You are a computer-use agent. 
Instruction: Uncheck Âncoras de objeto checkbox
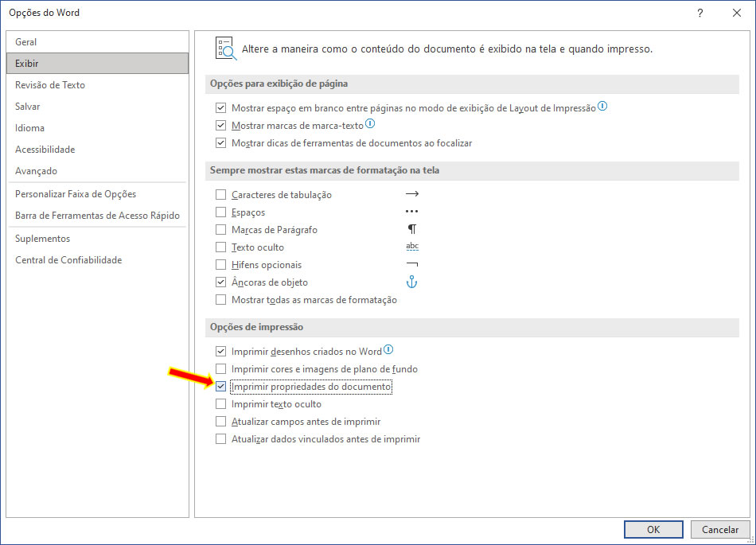pyautogui.click(x=220, y=282)
